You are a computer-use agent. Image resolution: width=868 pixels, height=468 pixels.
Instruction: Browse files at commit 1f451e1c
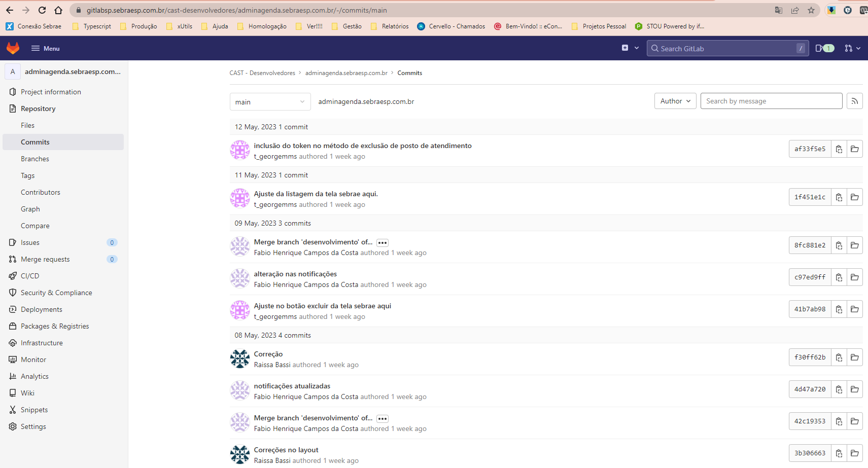pyautogui.click(x=855, y=197)
